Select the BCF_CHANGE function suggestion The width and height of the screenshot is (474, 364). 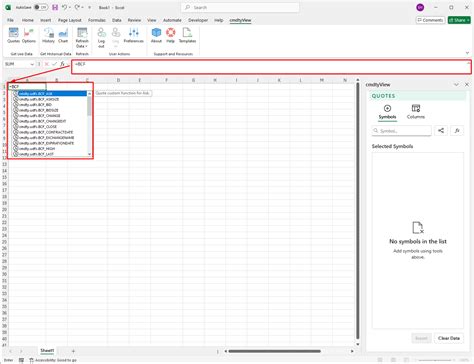pyautogui.click(x=50, y=116)
